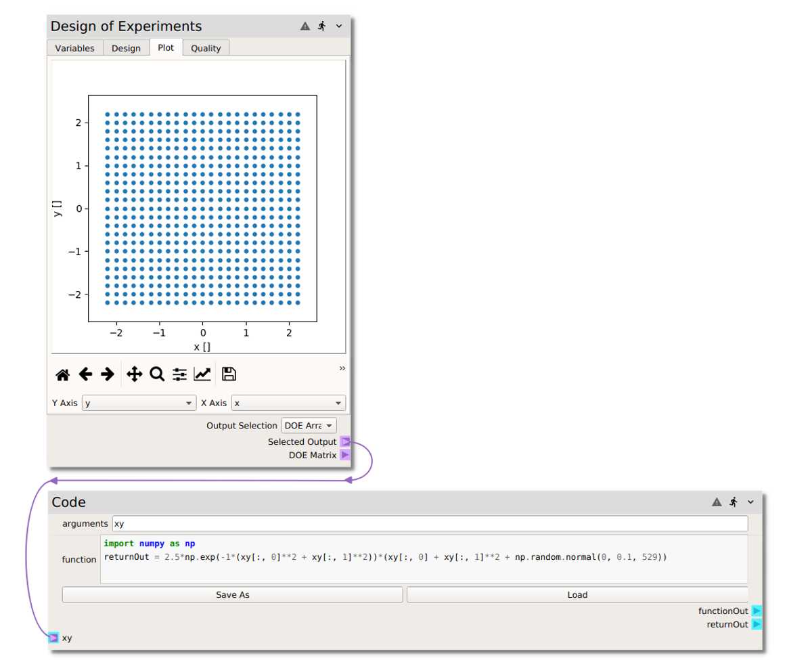Open the Y Axis dropdown
Image resolution: width=812 pixels, height=660 pixels.
coord(139,403)
